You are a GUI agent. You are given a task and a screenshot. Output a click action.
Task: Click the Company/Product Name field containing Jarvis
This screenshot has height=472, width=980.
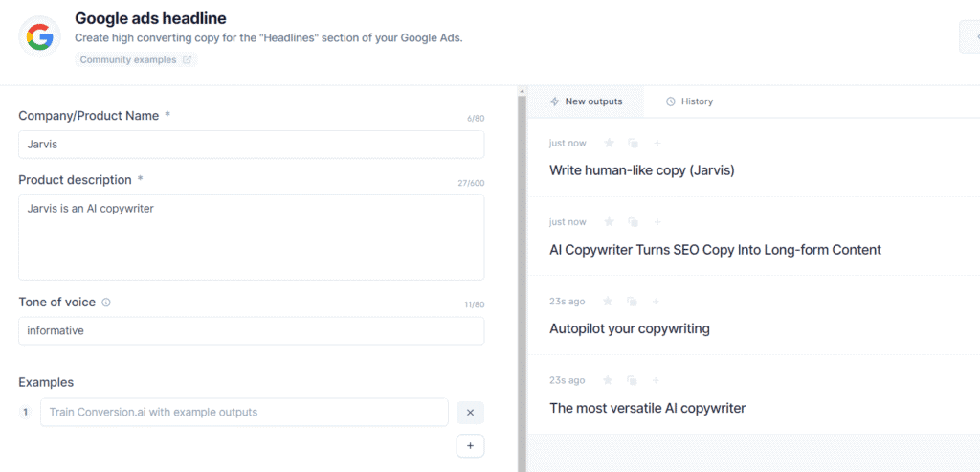coord(252,145)
